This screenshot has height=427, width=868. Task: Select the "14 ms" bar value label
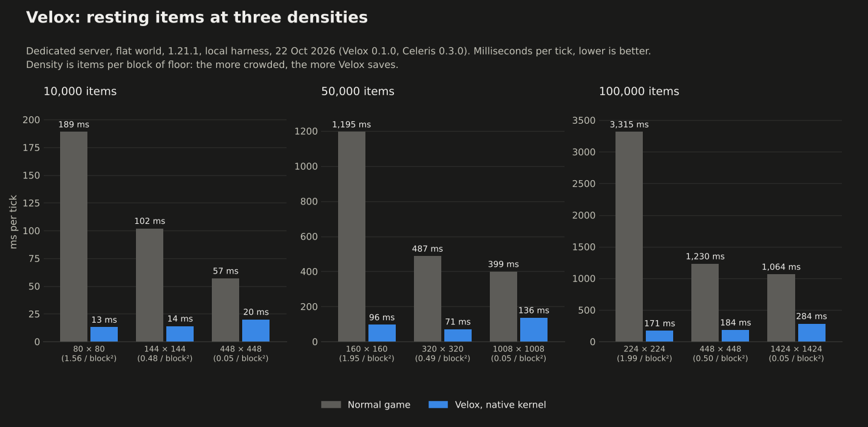click(x=180, y=319)
